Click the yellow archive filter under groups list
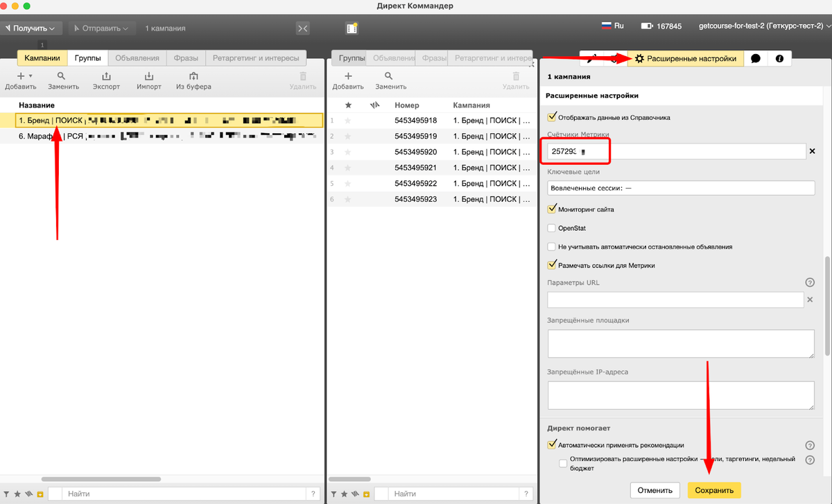Image resolution: width=832 pixels, height=504 pixels. (x=367, y=494)
